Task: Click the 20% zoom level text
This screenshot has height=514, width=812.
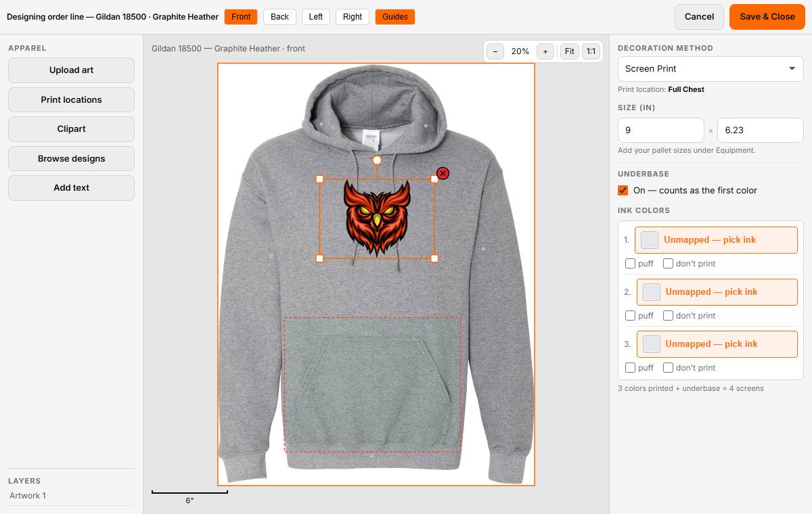Action: (x=520, y=51)
